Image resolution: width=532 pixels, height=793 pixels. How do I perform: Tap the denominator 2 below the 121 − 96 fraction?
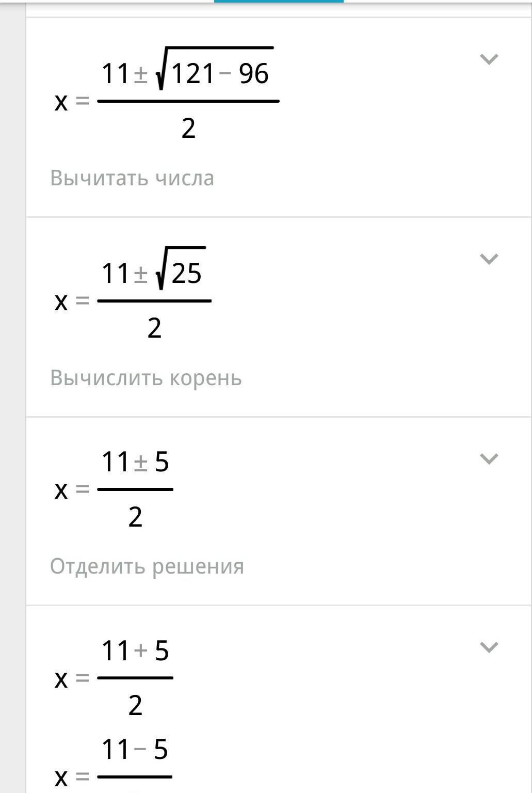pyautogui.click(x=188, y=128)
